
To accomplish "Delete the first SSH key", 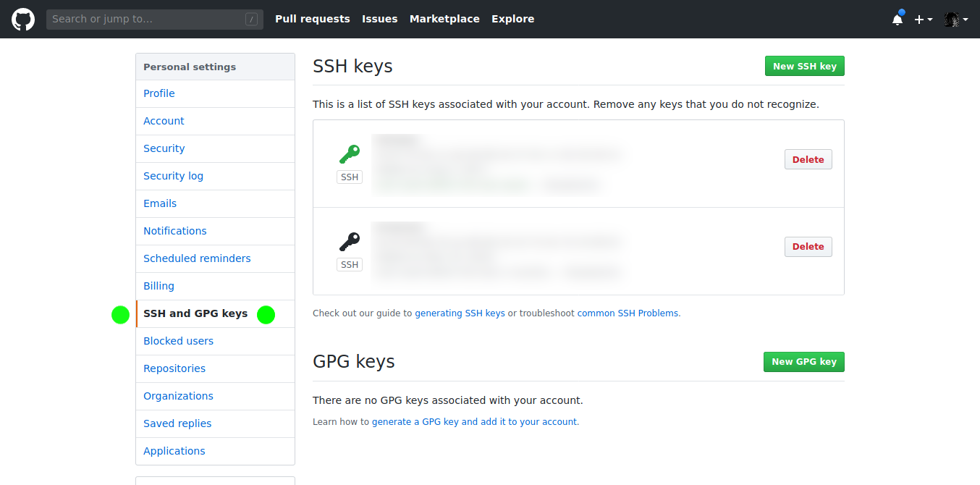I will coord(808,159).
